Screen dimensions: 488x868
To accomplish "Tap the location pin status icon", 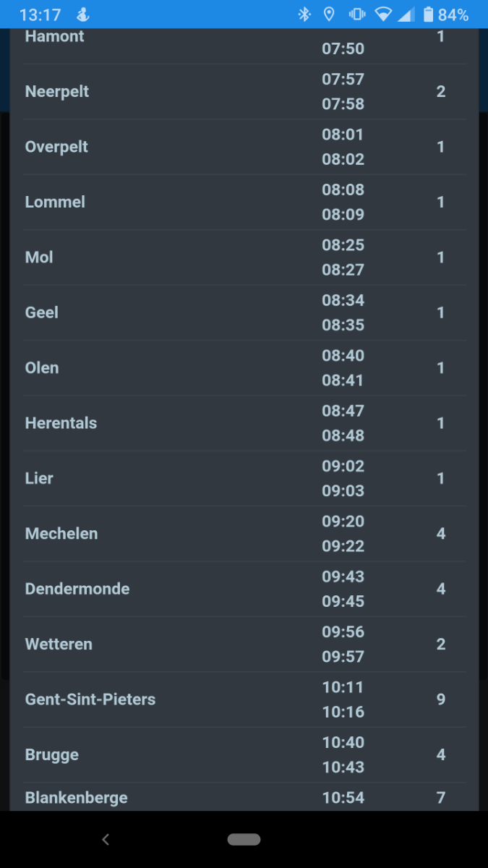I will coord(329,14).
